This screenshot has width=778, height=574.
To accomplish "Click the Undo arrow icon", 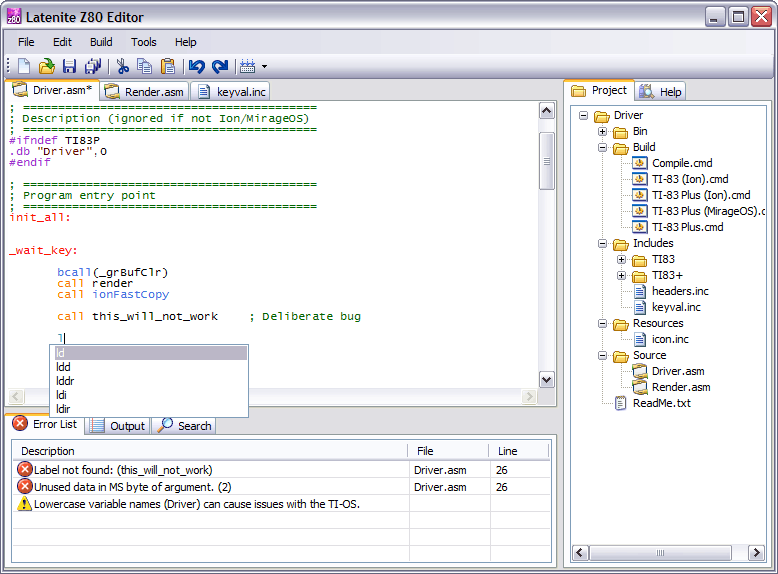I will pos(197,66).
